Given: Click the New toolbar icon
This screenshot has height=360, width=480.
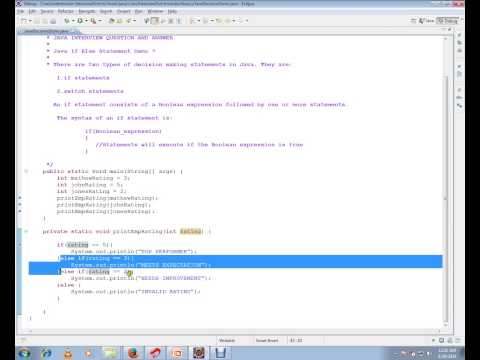Looking at the screenshot, I should tap(24, 21).
